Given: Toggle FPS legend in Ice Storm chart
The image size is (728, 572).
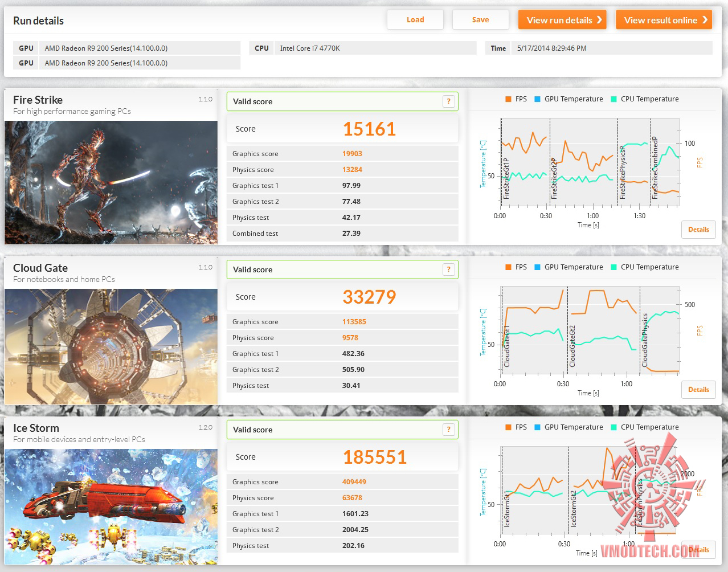Looking at the screenshot, I should click(516, 427).
